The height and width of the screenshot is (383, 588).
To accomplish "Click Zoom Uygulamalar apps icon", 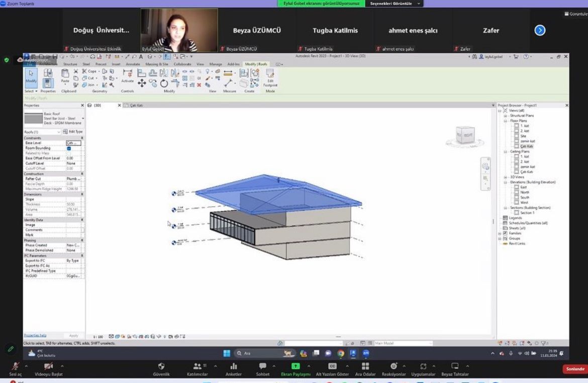I will click(x=423, y=369).
